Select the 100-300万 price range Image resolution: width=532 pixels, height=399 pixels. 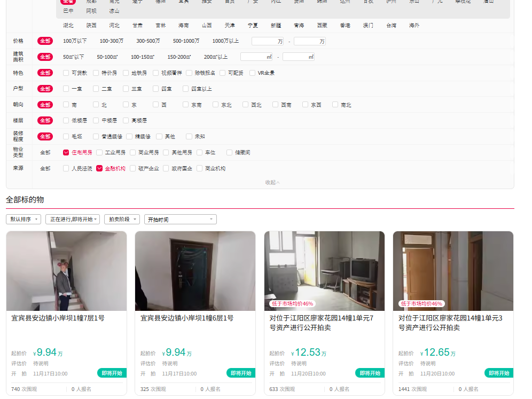[x=112, y=41]
